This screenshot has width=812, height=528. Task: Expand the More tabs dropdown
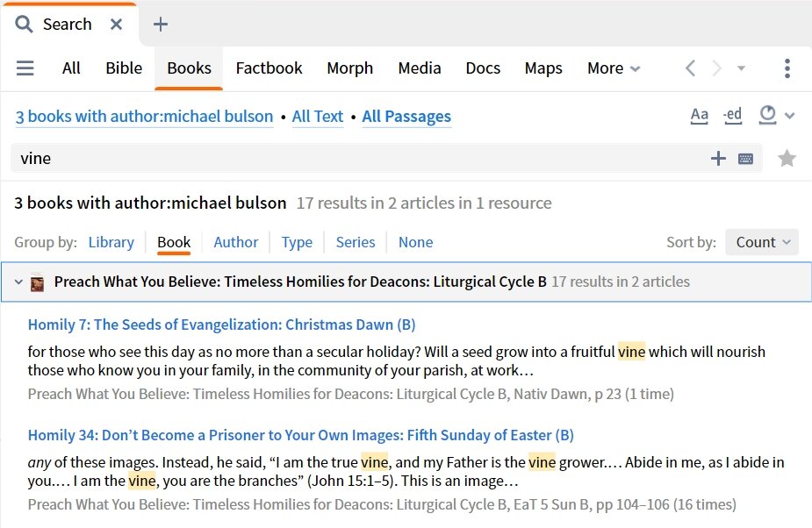(614, 68)
